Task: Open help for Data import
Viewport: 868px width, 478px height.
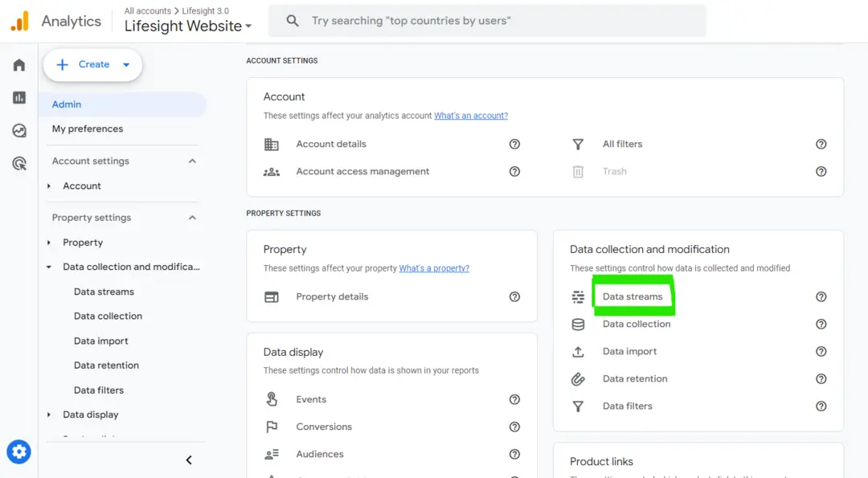Action: 821,352
